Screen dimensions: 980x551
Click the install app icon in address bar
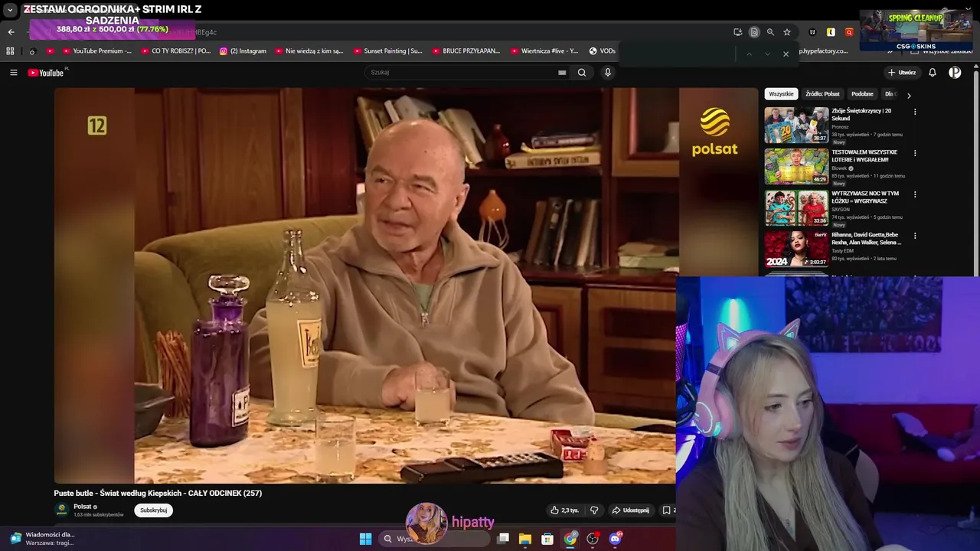pyautogui.click(x=737, y=32)
